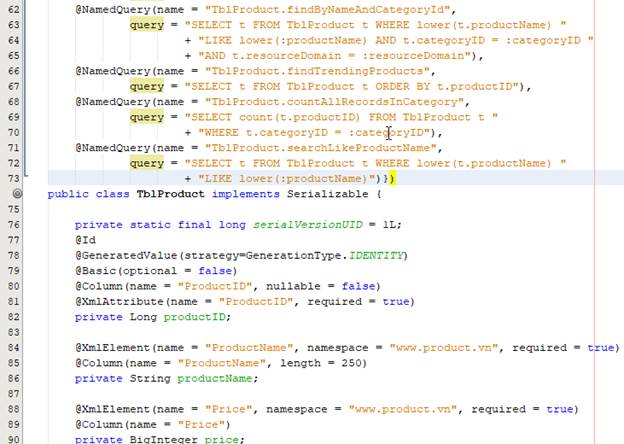Click false value of nullable on line 80
The height and width of the screenshot is (444, 624).
(358, 286)
